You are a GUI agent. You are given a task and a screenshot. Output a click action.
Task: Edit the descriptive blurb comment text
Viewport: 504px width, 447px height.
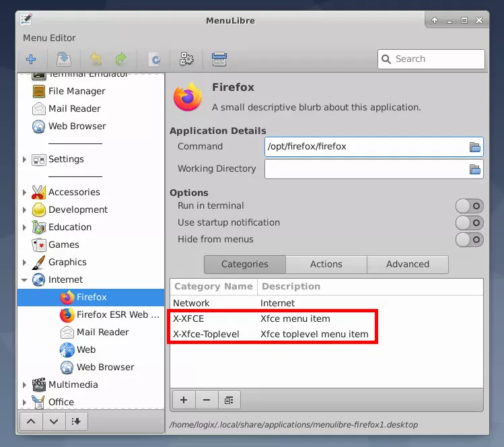(x=316, y=108)
